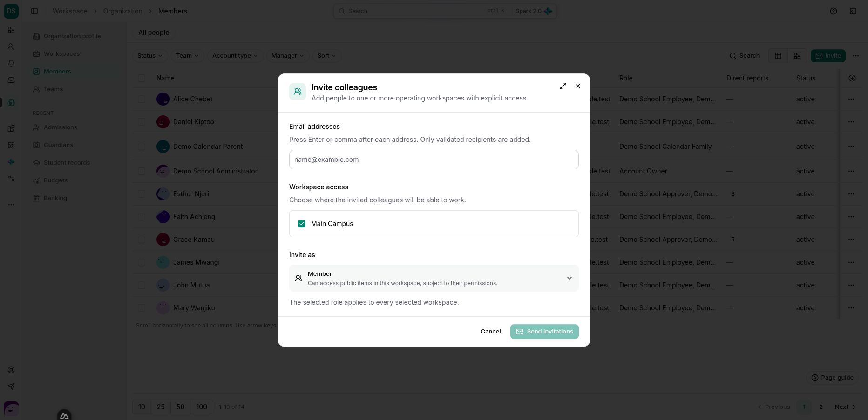This screenshot has height=420, width=868.
Task: Toggle the Main Campus workspace checkbox
Action: point(302,224)
